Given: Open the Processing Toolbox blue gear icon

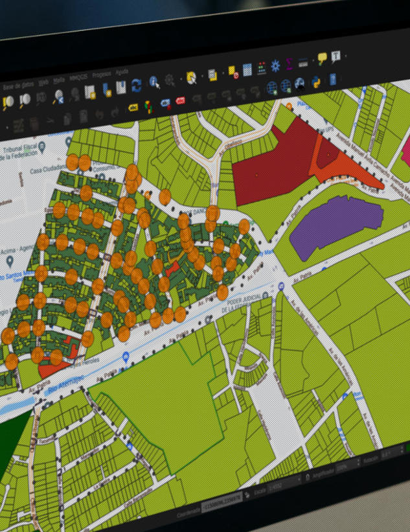Looking at the screenshot, I should (x=275, y=66).
